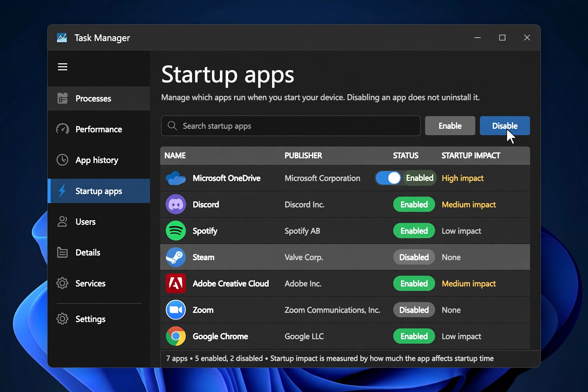The height and width of the screenshot is (392, 588).
Task: Click the Enable button
Action: tap(450, 126)
